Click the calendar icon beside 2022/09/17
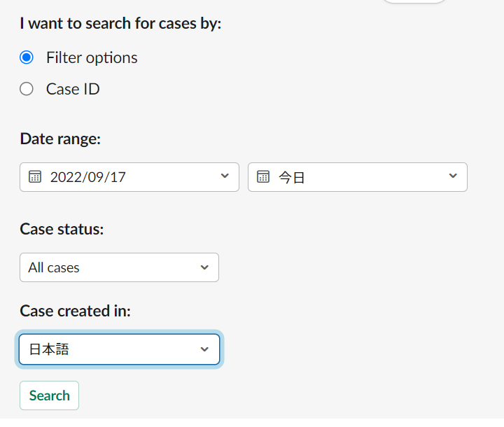The width and height of the screenshot is (504, 427). (x=35, y=177)
